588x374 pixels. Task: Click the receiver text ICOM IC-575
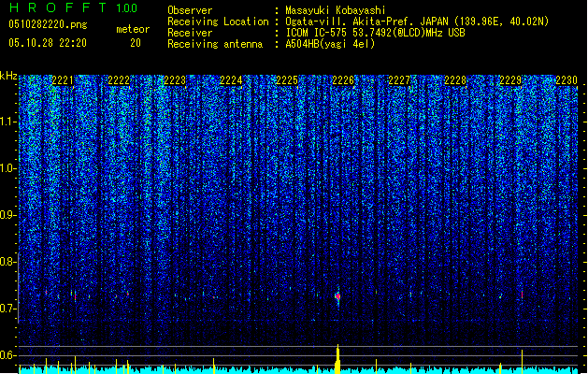coord(316,33)
